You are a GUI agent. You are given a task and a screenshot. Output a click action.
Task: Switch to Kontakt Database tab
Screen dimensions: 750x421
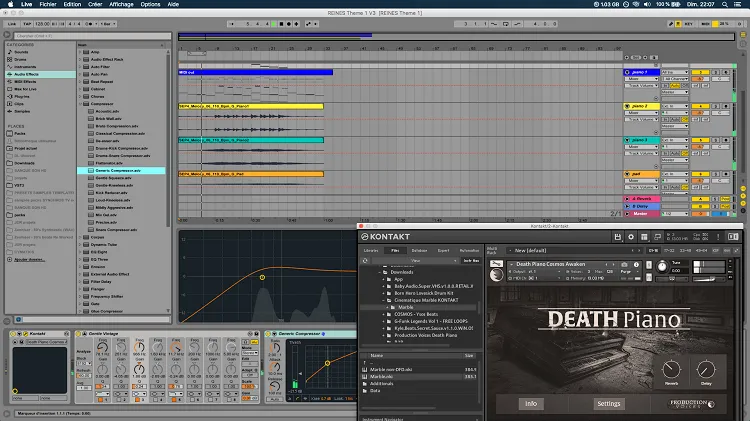419,251
